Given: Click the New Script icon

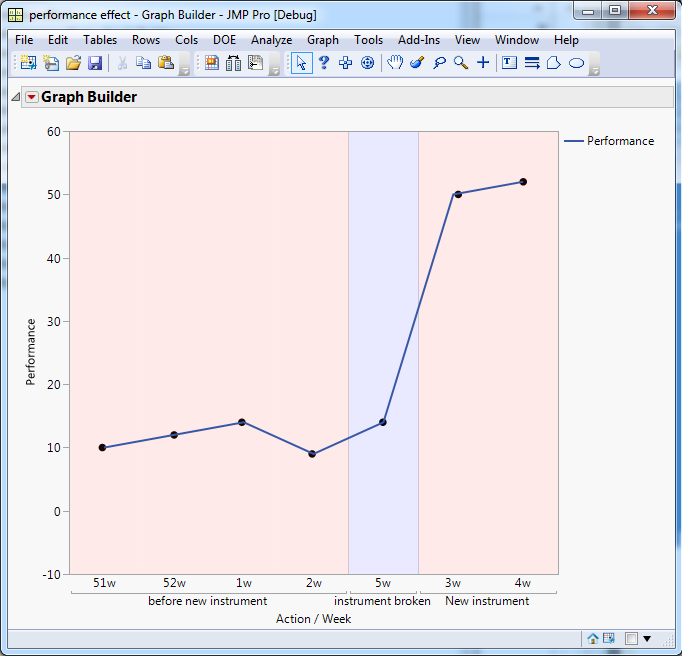Looking at the screenshot, I should 51,63.
